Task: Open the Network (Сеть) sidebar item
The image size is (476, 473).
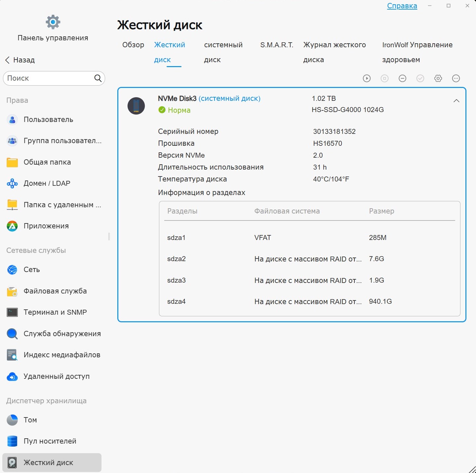Action: point(32,270)
